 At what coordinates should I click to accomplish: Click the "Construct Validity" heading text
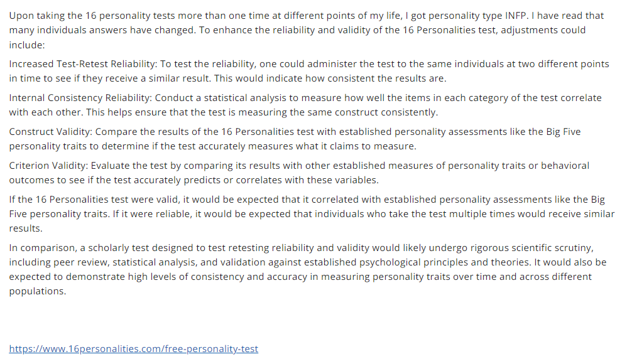[x=50, y=132]
